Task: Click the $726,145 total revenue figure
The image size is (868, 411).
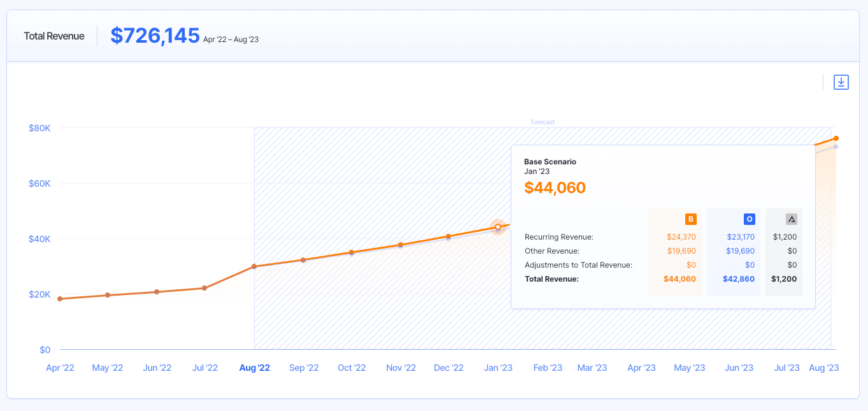Action: (155, 36)
